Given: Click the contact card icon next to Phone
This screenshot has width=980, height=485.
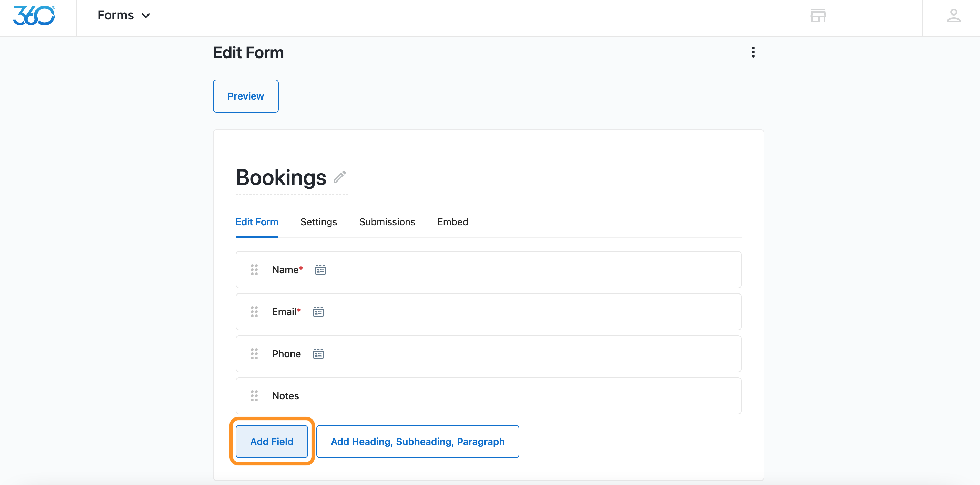Looking at the screenshot, I should click(x=318, y=354).
